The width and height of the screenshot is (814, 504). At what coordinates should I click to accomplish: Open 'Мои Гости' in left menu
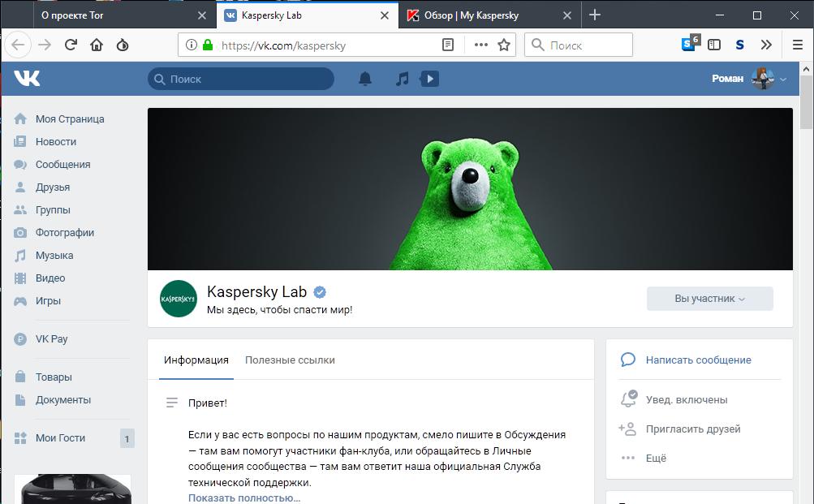coord(60,438)
